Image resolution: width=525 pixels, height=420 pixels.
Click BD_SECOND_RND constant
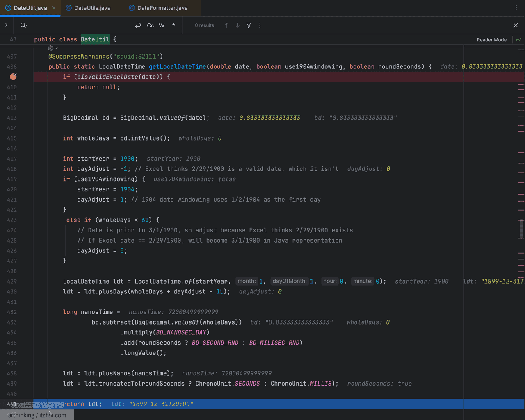click(x=215, y=343)
